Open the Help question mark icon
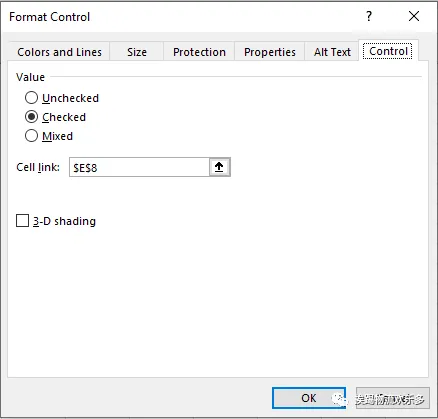This screenshot has width=438, height=419. click(x=369, y=16)
